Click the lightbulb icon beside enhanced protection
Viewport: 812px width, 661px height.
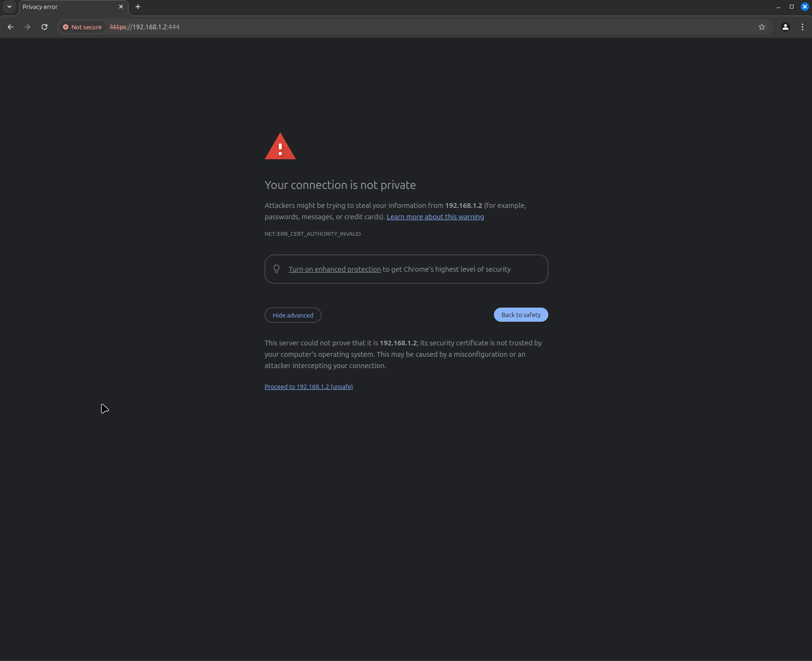(x=276, y=269)
